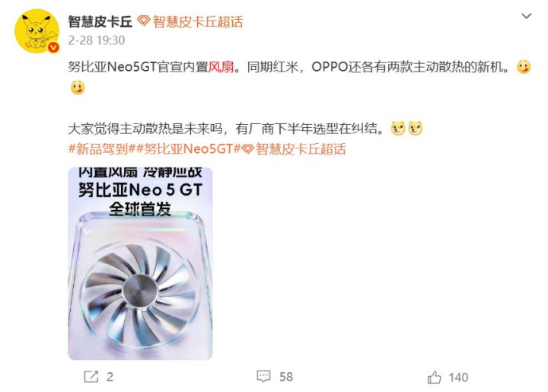Click the orange verified badge on avatar

(53, 47)
